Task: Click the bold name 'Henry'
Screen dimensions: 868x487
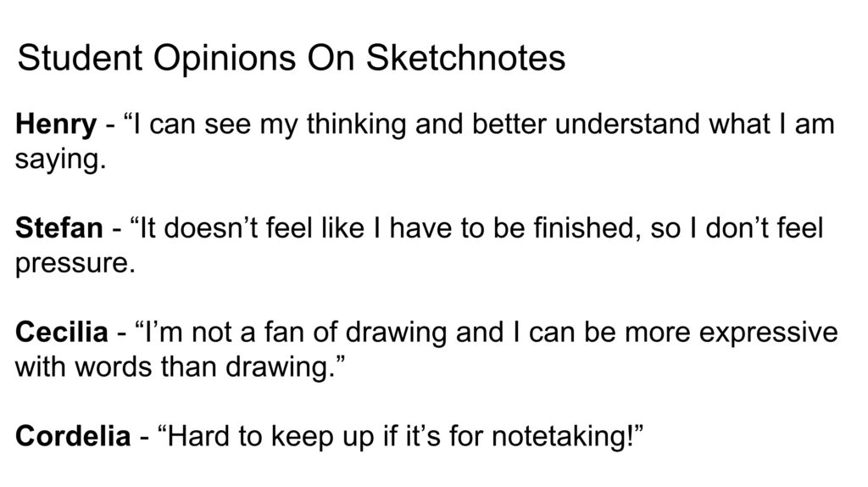Action: [56, 126]
